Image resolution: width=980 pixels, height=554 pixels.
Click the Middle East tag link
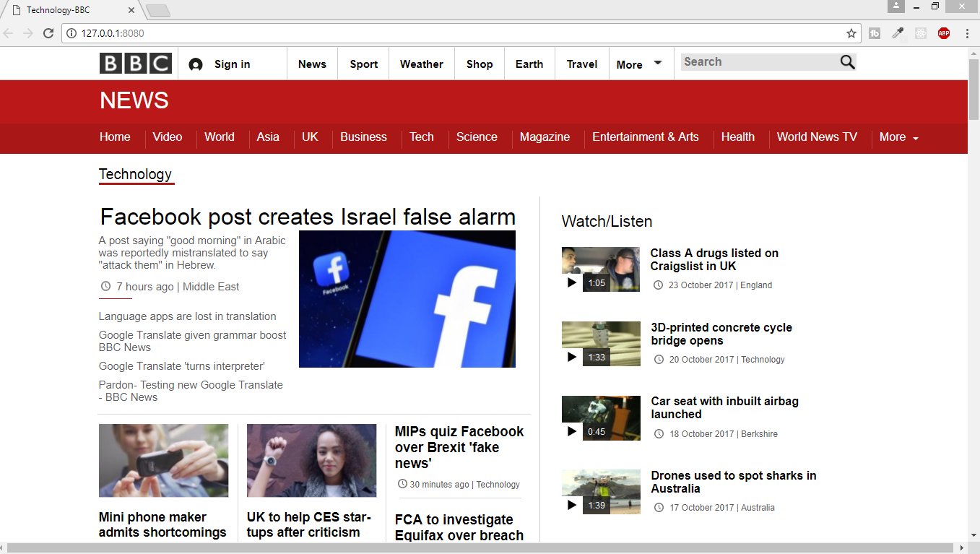click(211, 287)
